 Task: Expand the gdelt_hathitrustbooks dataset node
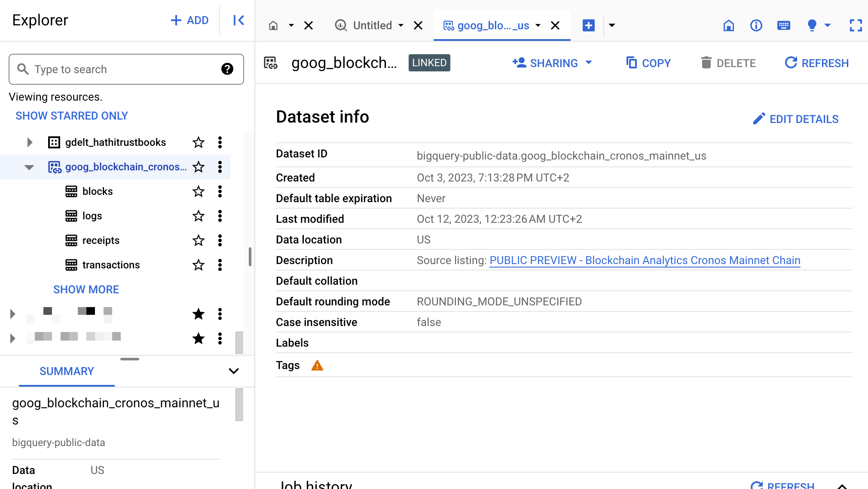coord(29,142)
